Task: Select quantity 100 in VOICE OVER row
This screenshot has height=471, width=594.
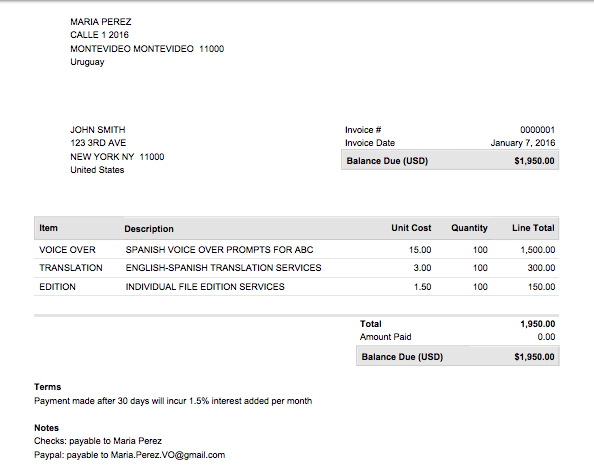Action: (480, 250)
